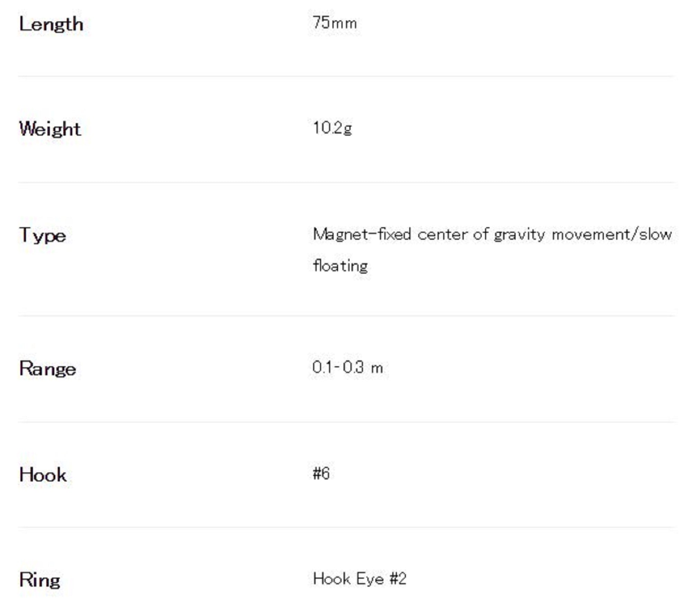Click the word movement/slow in Type

click(x=611, y=235)
